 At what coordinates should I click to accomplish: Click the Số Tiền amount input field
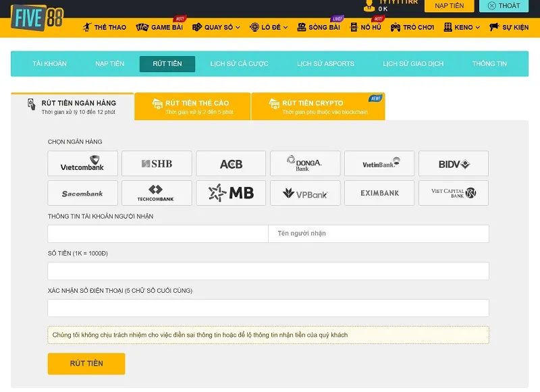tap(268, 271)
